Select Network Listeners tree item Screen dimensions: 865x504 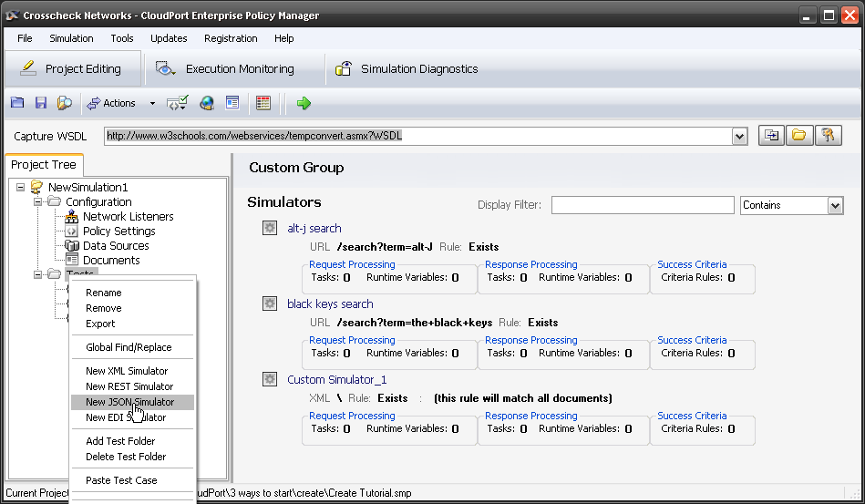(x=128, y=216)
